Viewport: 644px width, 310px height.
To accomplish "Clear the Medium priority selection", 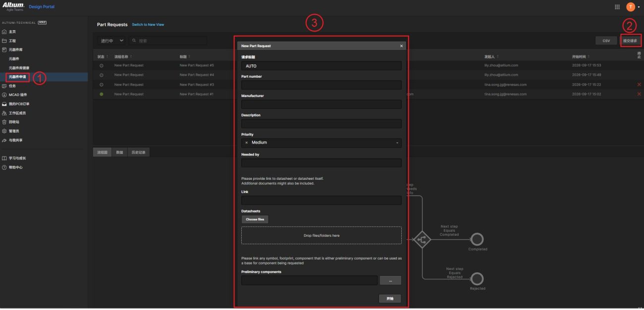I will click(x=247, y=143).
